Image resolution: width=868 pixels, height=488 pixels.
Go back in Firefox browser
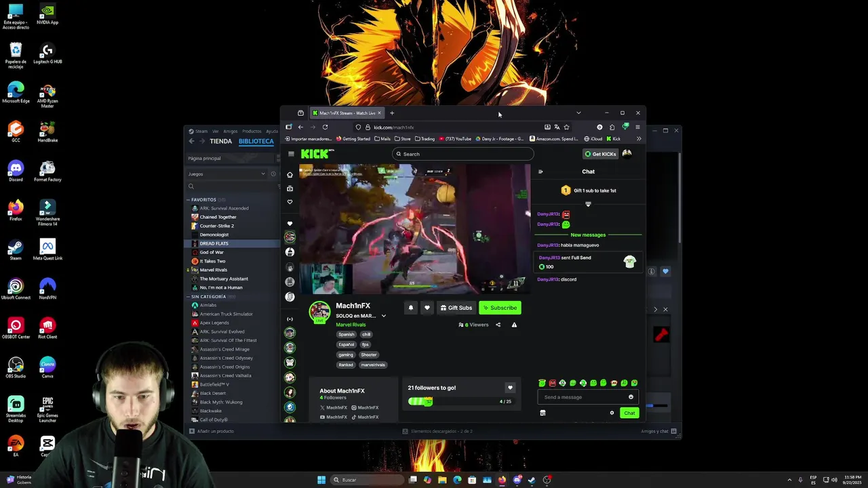pos(300,127)
